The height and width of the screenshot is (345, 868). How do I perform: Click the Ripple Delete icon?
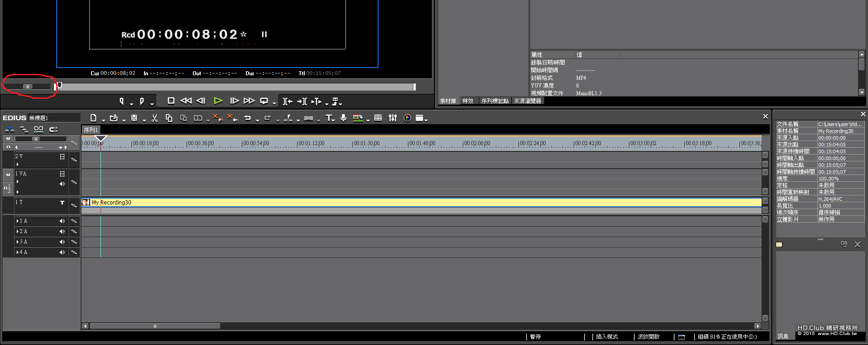232,118
